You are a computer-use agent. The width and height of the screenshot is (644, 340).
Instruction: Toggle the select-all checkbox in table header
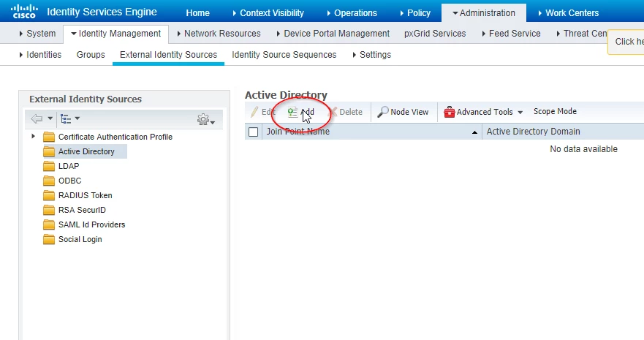[x=254, y=132]
